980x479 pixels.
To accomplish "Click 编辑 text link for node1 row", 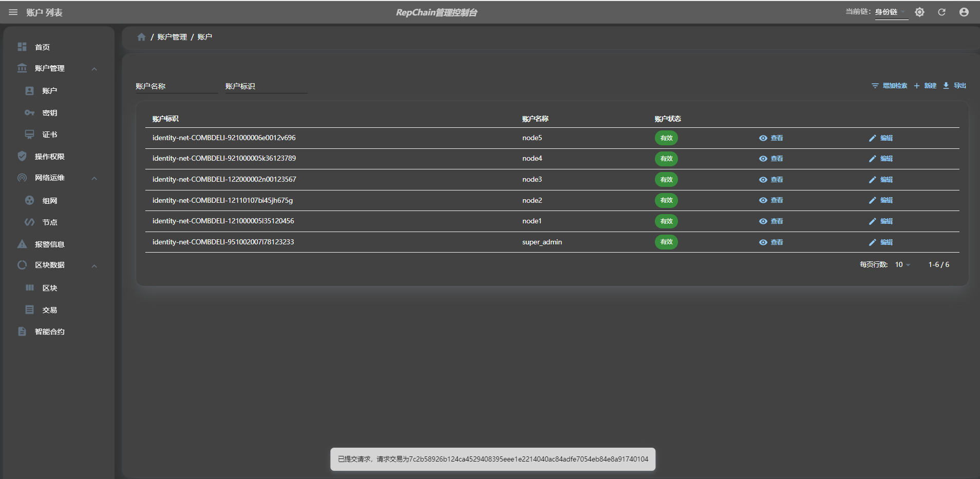I will pyautogui.click(x=887, y=221).
